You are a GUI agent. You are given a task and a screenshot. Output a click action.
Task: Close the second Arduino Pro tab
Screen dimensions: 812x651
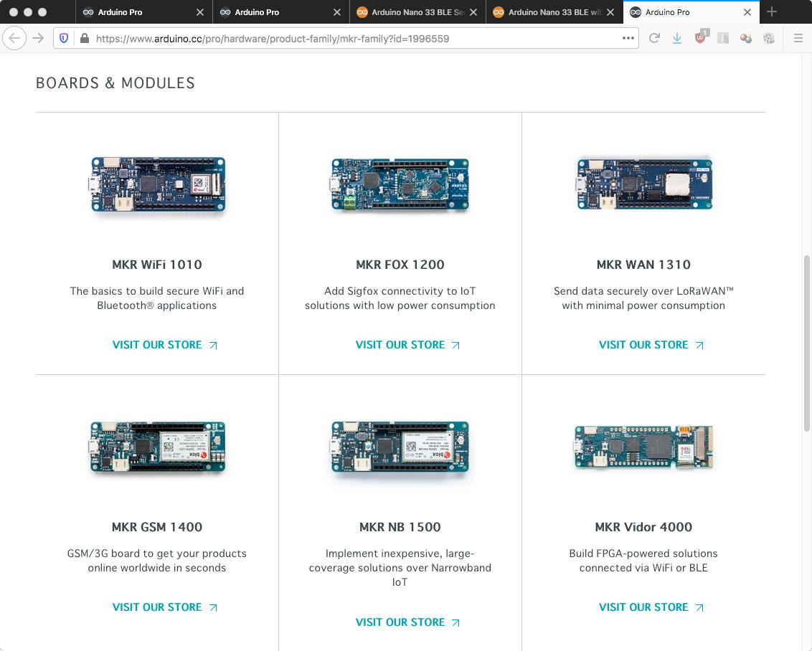[337, 12]
